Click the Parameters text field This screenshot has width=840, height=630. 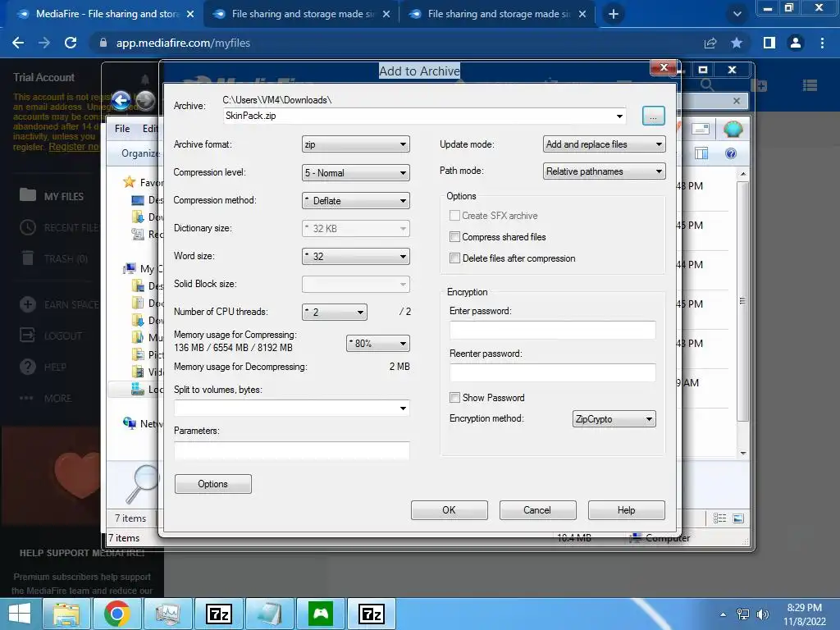coord(292,450)
